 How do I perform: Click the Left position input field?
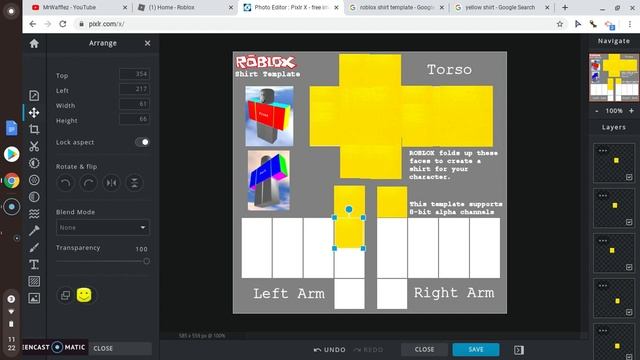[x=134, y=89]
